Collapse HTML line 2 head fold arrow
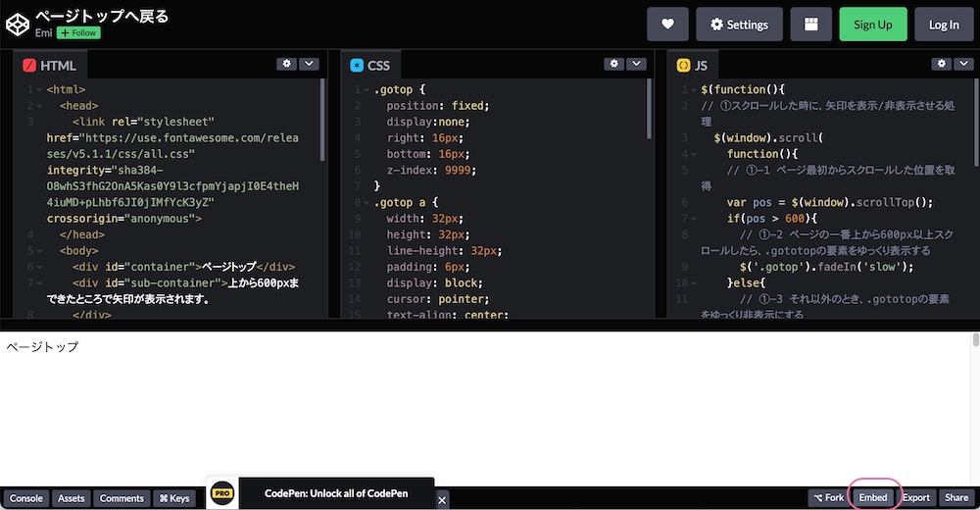The width and height of the screenshot is (980, 510). (x=39, y=106)
